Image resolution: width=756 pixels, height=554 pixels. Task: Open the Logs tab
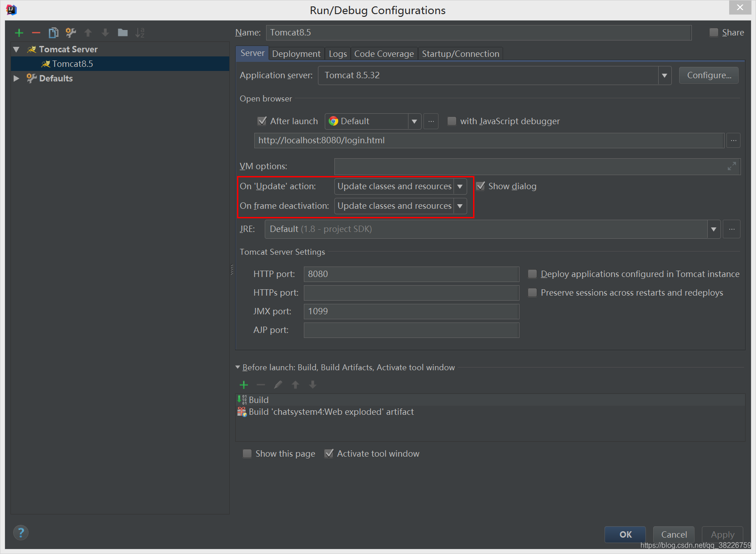[338, 54]
